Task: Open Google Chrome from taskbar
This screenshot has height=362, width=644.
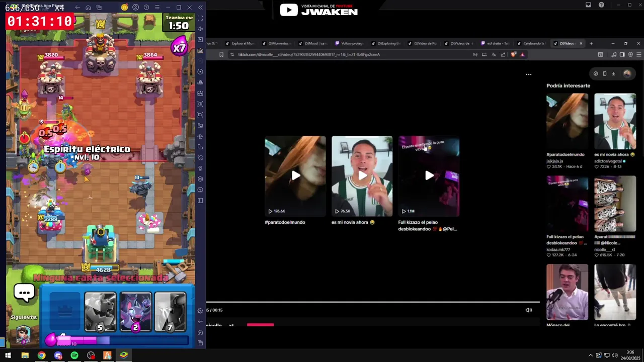Action: pos(41,355)
